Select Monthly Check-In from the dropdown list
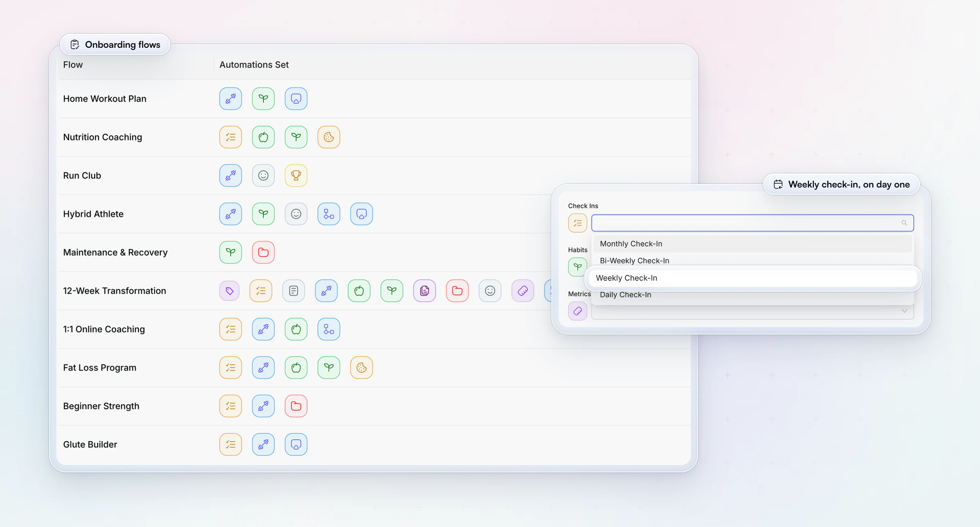The image size is (980, 527). [x=752, y=243]
